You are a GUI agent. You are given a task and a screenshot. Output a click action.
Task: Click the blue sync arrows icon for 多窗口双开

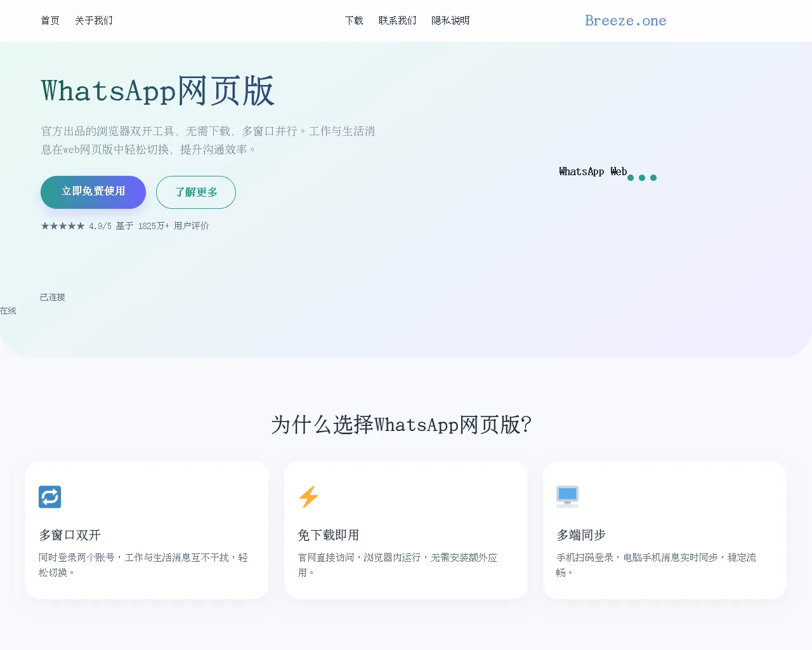click(x=50, y=496)
